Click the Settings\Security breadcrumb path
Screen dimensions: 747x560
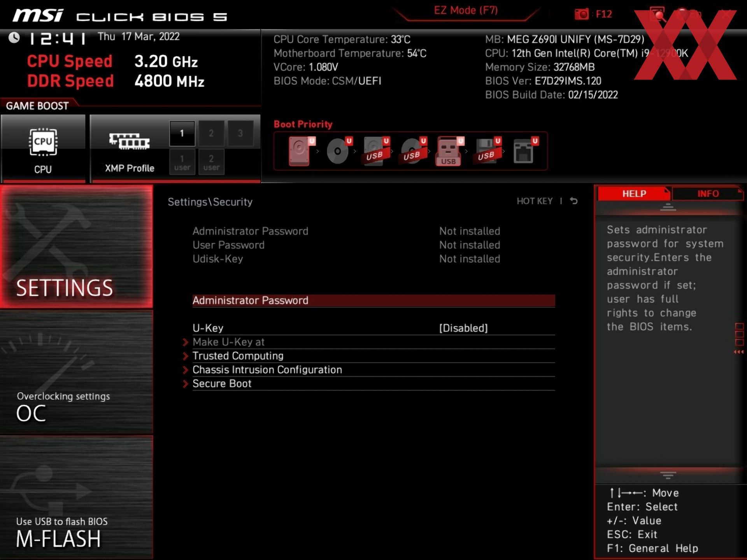210,202
